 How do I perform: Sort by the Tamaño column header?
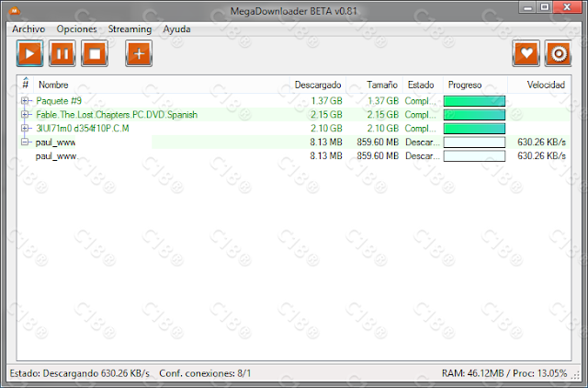tap(374, 85)
